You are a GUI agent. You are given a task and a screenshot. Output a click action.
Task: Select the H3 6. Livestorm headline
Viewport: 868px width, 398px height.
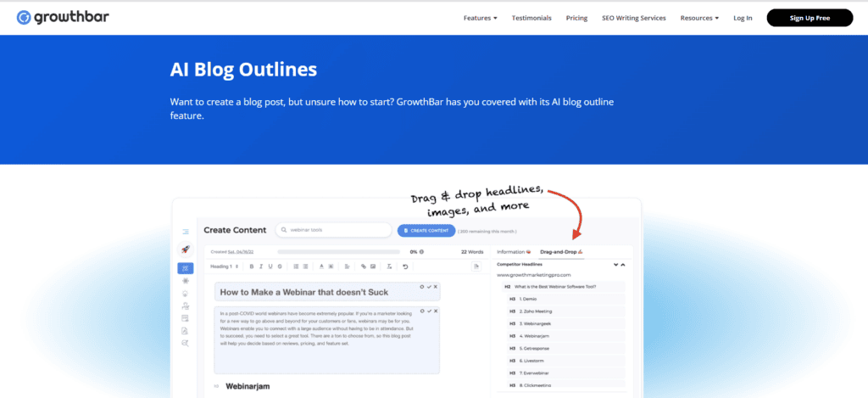point(565,361)
